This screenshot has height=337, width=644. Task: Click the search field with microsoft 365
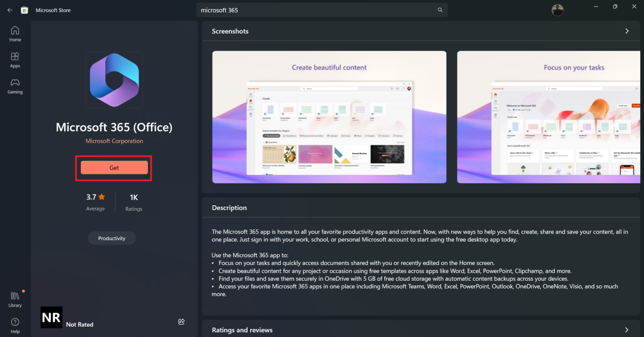click(x=322, y=10)
